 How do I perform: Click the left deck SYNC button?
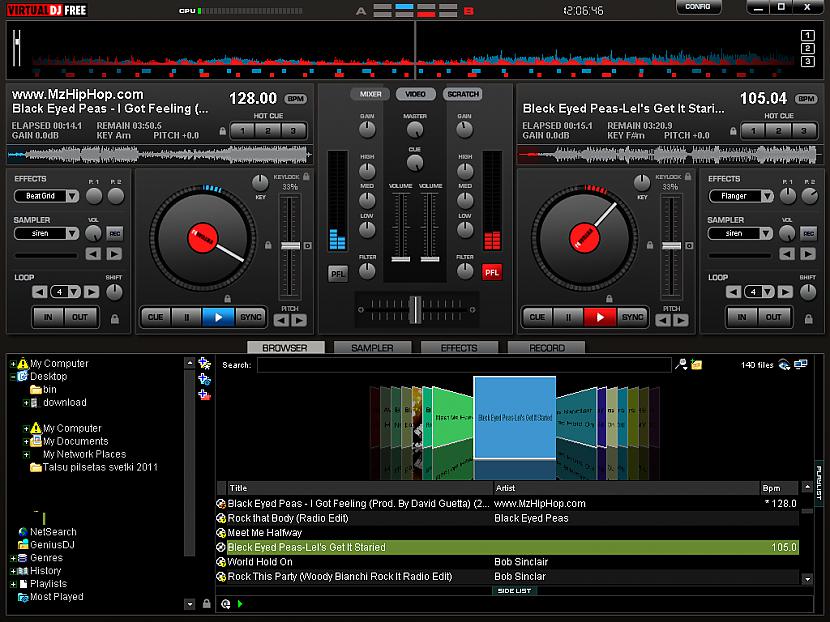pos(250,317)
